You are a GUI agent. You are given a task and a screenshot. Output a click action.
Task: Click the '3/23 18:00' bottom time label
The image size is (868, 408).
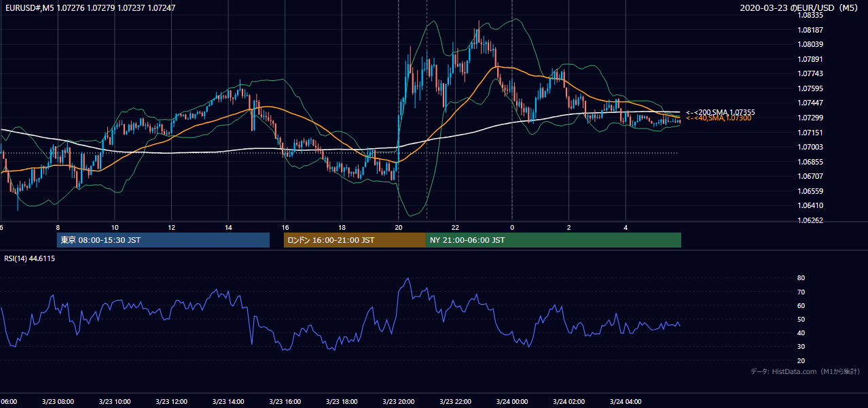coord(342,401)
